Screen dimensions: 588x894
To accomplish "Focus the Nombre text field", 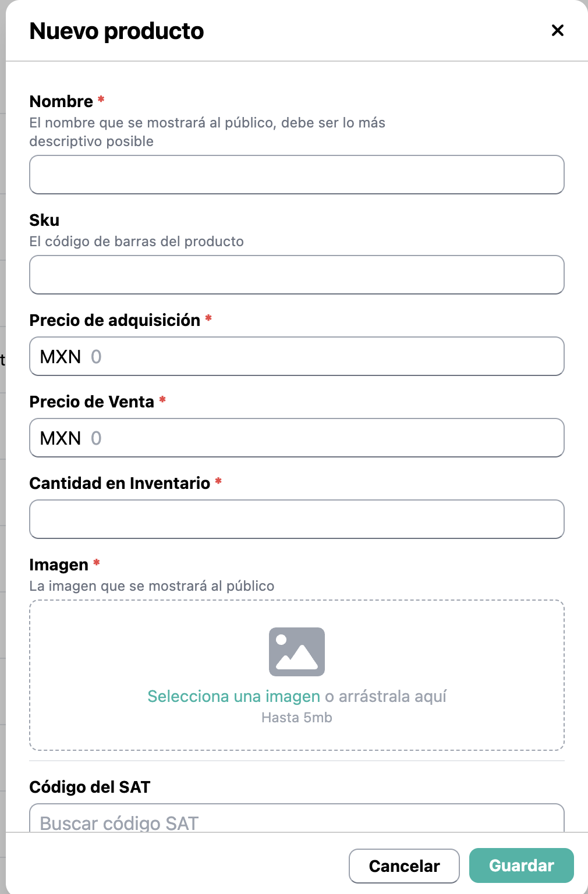I will pyautogui.click(x=296, y=175).
